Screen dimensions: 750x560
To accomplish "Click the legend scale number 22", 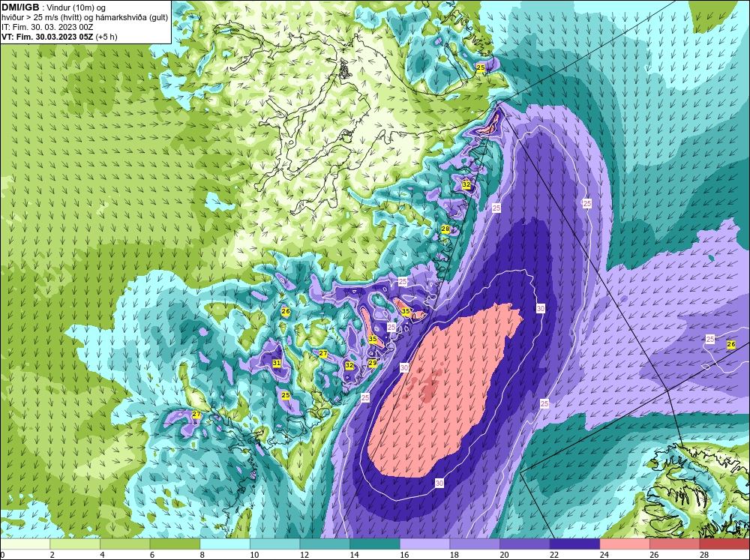I will click(554, 555).
